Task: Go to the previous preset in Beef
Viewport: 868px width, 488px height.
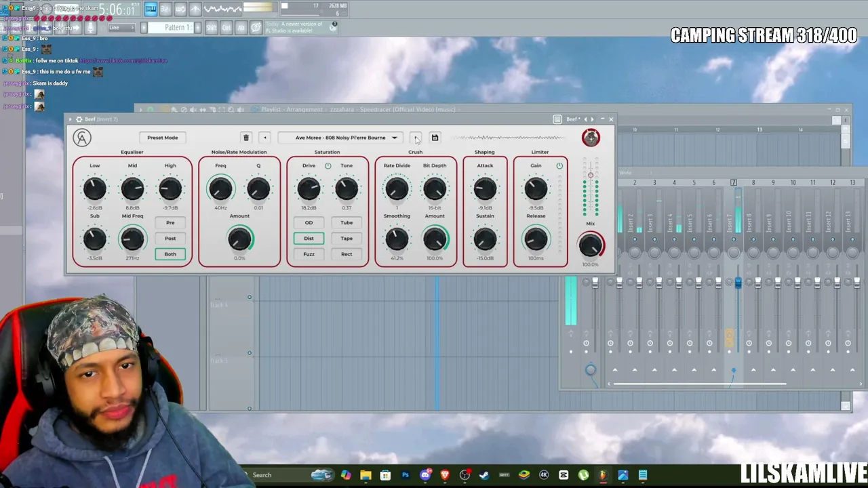Action: tap(265, 138)
